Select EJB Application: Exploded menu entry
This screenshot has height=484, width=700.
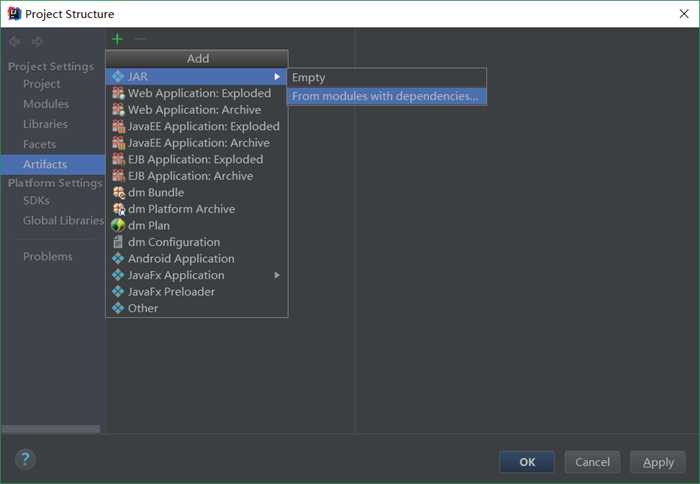[196, 159]
